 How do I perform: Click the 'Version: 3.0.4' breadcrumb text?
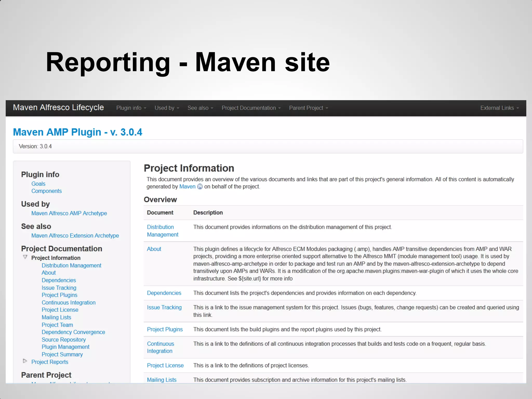tap(35, 146)
